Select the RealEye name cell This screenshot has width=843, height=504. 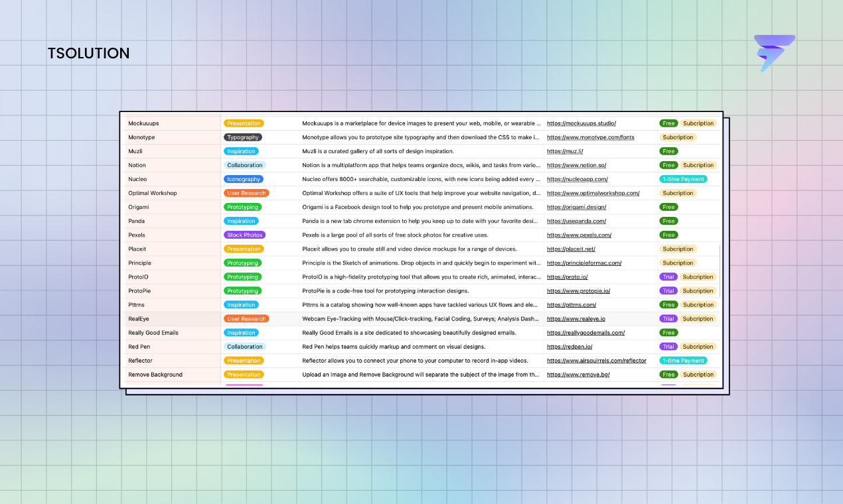pyautogui.click(x=173, y=318)
